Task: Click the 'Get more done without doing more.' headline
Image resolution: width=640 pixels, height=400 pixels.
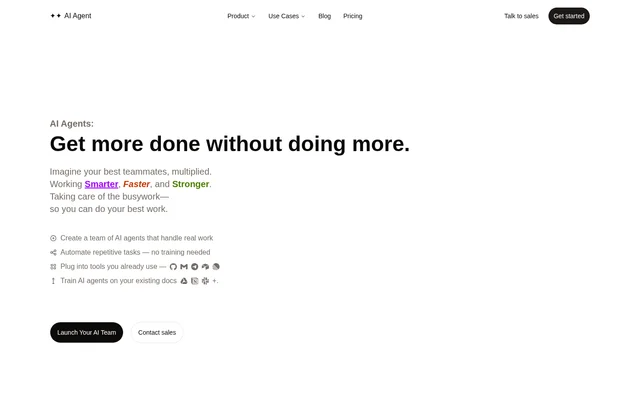Action: click(x=230, y=144)
